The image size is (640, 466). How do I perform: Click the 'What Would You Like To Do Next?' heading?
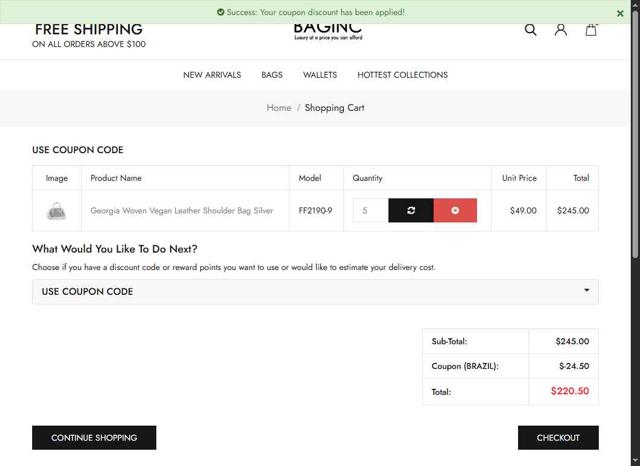pos(115,249)
